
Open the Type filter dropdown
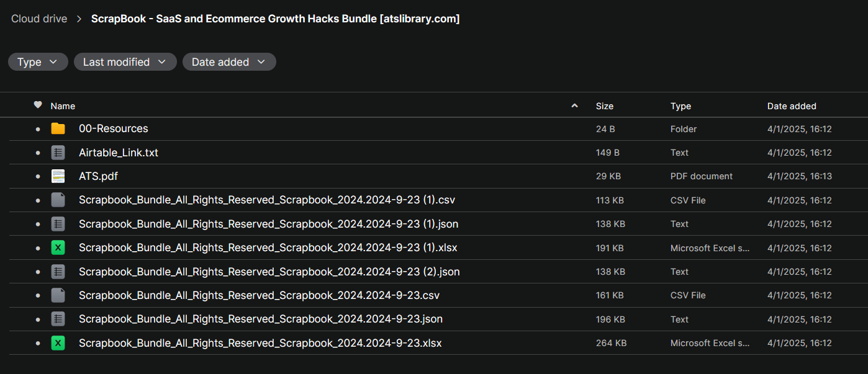(38, 62)
